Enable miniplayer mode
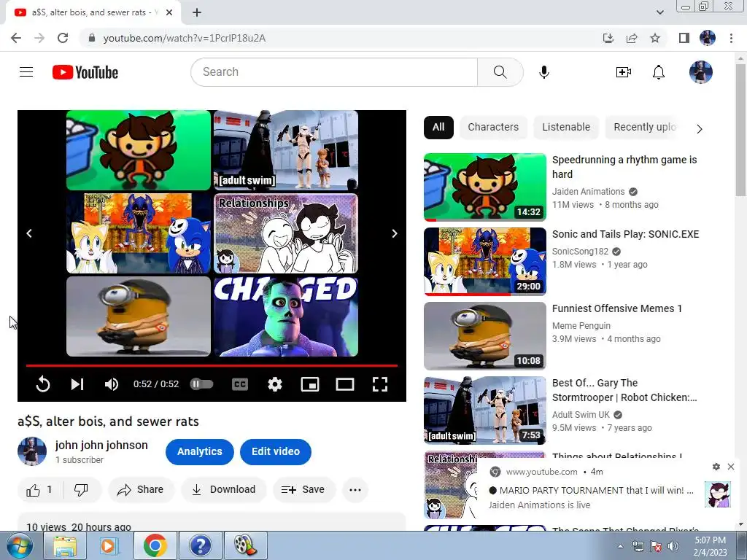Screen dimensions: 747x560 tap(309, 384)
